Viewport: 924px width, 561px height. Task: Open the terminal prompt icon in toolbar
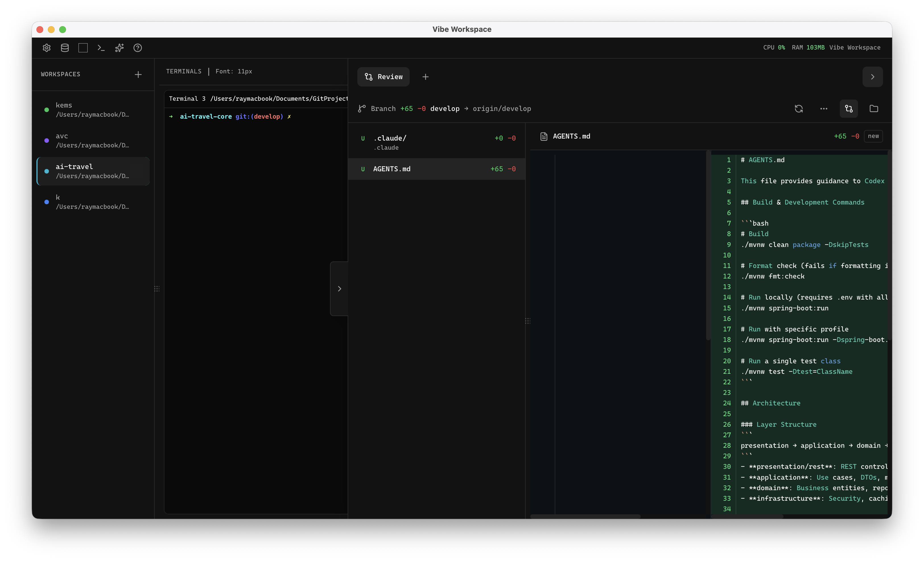(x=101, y=48)
